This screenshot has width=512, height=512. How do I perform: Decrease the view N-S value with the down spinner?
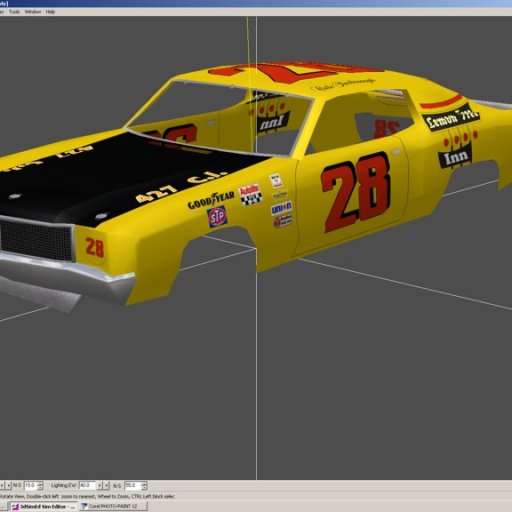pyautogui.click(x=40, y=488)
